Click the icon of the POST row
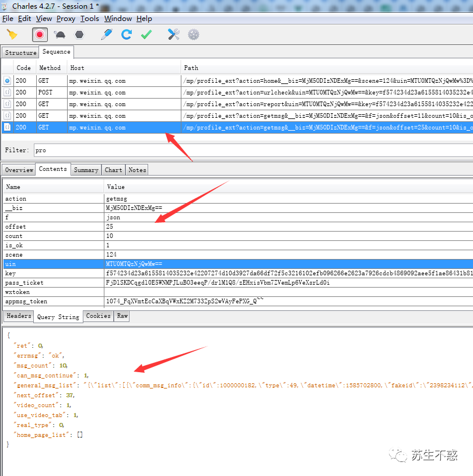This screenshot has height=476, width=473. pyautogui.click(x=7, y=92)
